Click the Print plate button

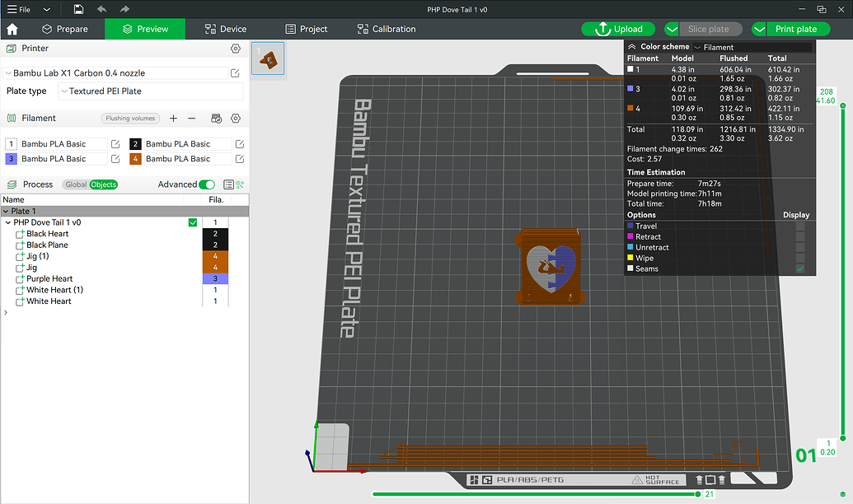pos(798,29)
